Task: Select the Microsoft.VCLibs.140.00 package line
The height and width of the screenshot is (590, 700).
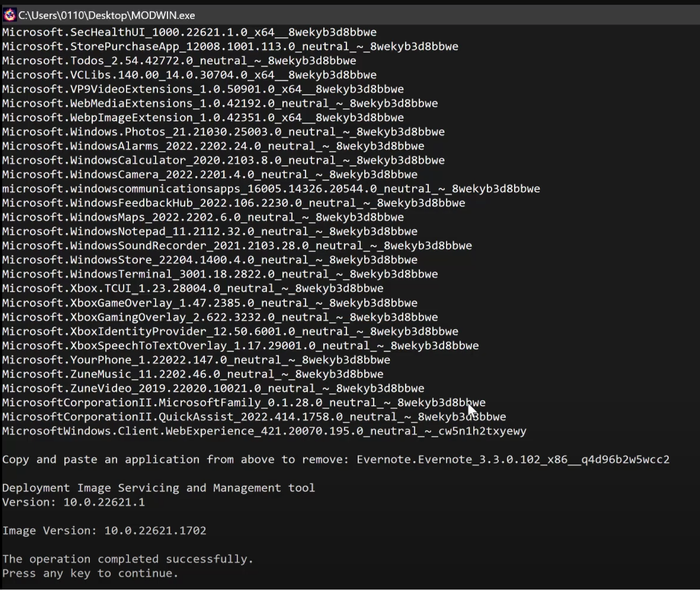Action: pos(189,75)
